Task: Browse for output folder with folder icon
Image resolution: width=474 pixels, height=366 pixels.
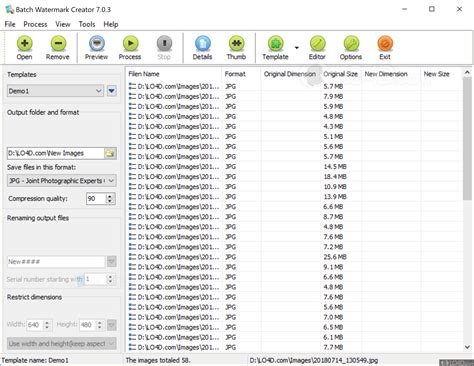Action: (110, 153)
